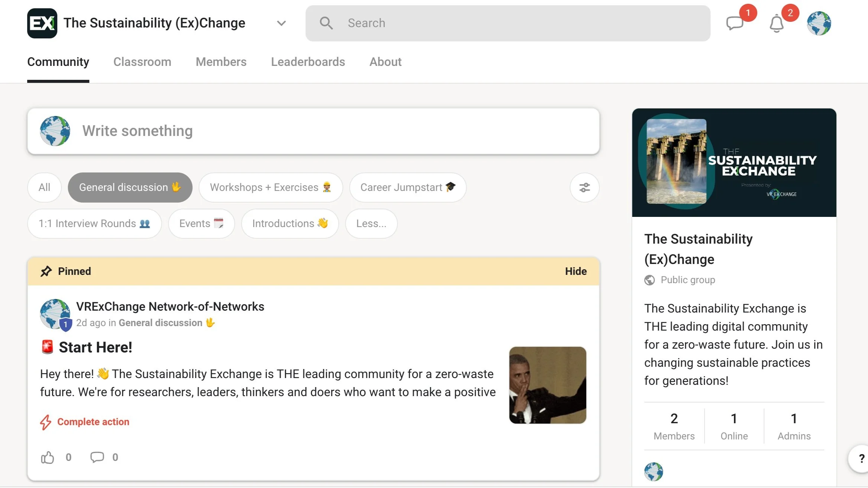The height and width of the screenshot is (488, 868).
Task: Select the All category filter
Action: (x=44, y=188)
